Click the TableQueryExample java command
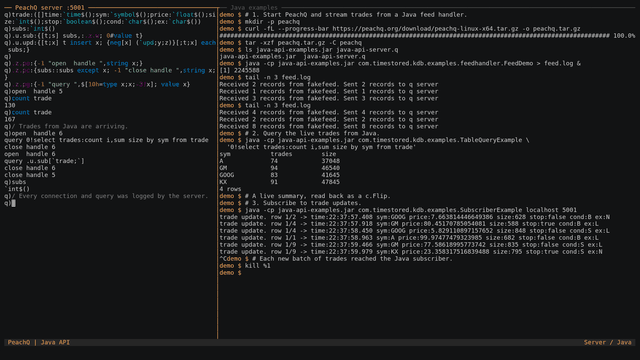The height and width of the screenshot is (360, 640). [x=387, y=140]
